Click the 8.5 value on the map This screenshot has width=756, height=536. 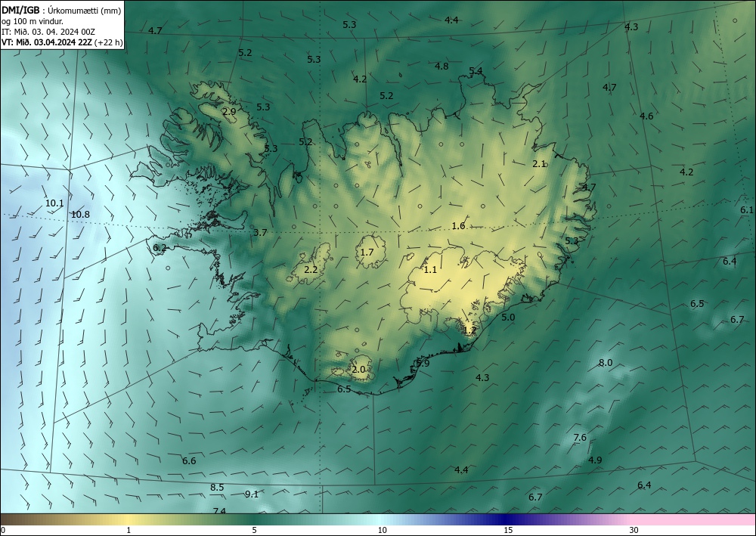point(217,488)
